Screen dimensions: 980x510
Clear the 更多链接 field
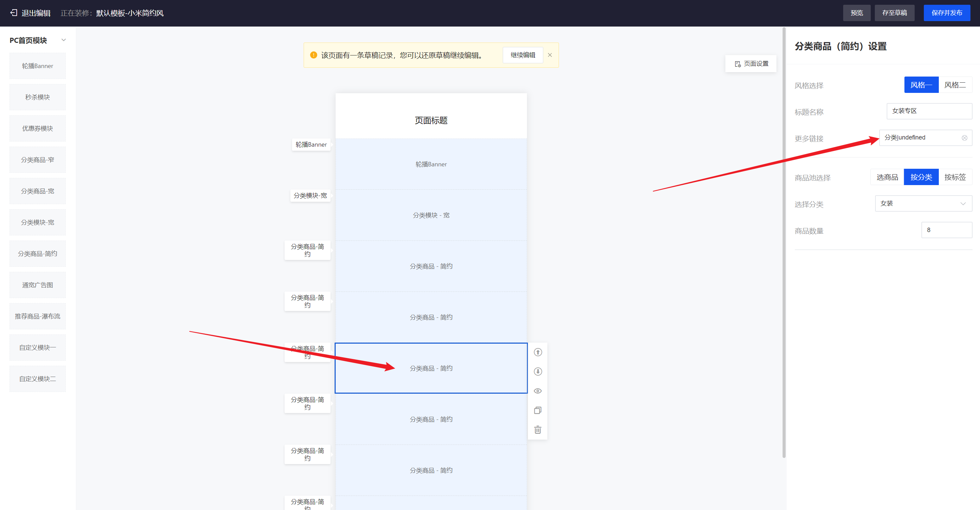click(964, 138)
